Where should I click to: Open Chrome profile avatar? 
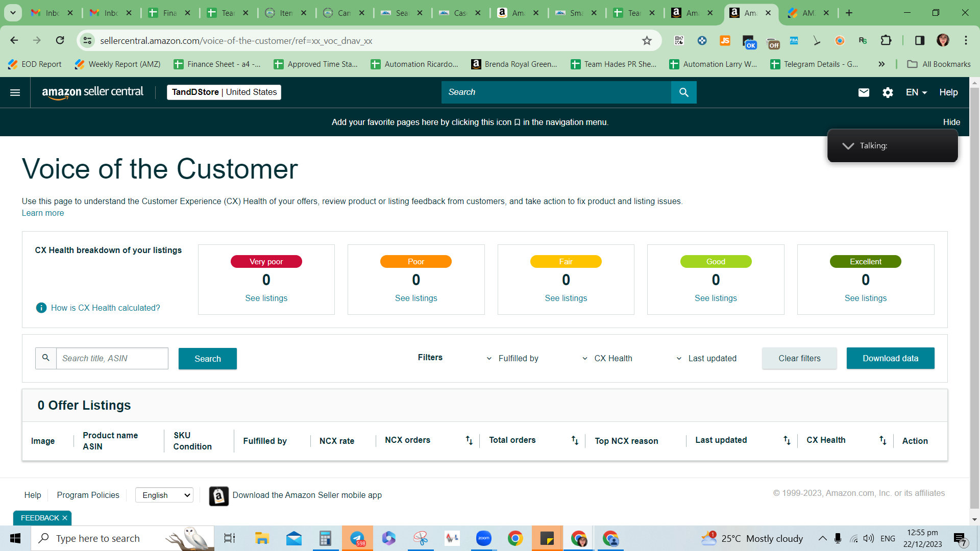tap(943, 40)
